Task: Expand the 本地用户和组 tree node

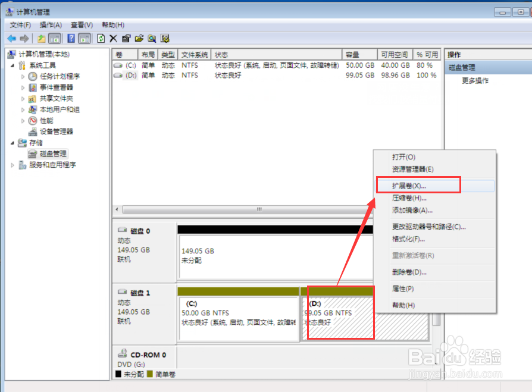Action: (23, 109)
